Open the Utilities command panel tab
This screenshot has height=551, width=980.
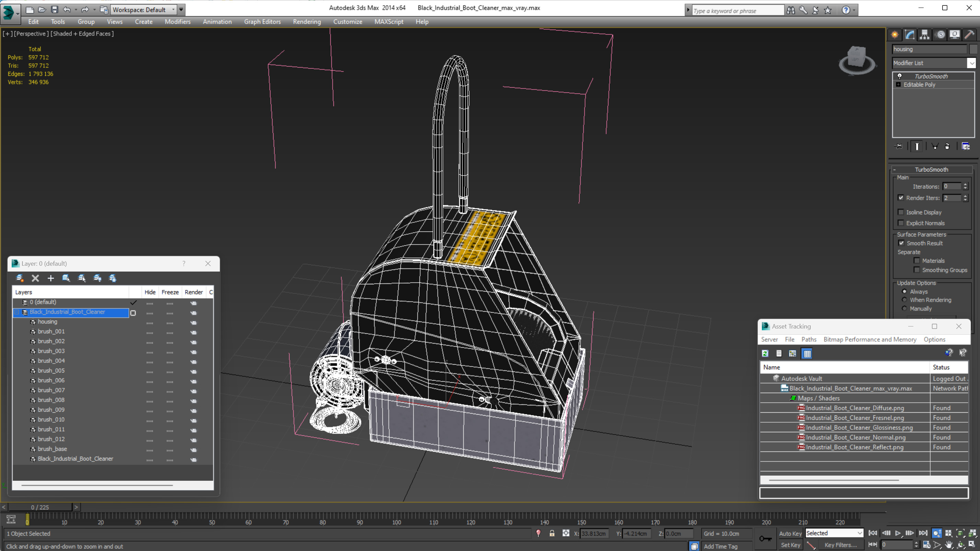969,35
